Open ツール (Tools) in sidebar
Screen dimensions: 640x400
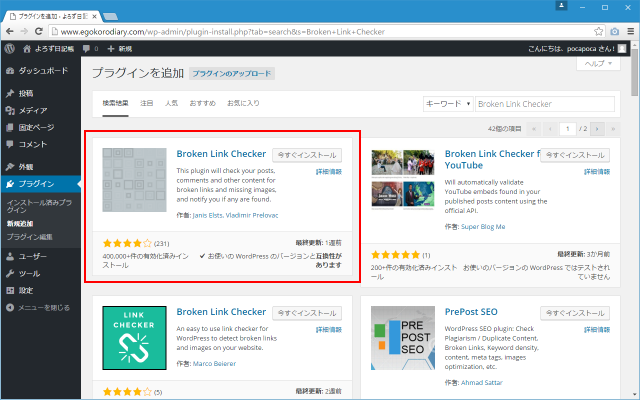coord(29,273)
